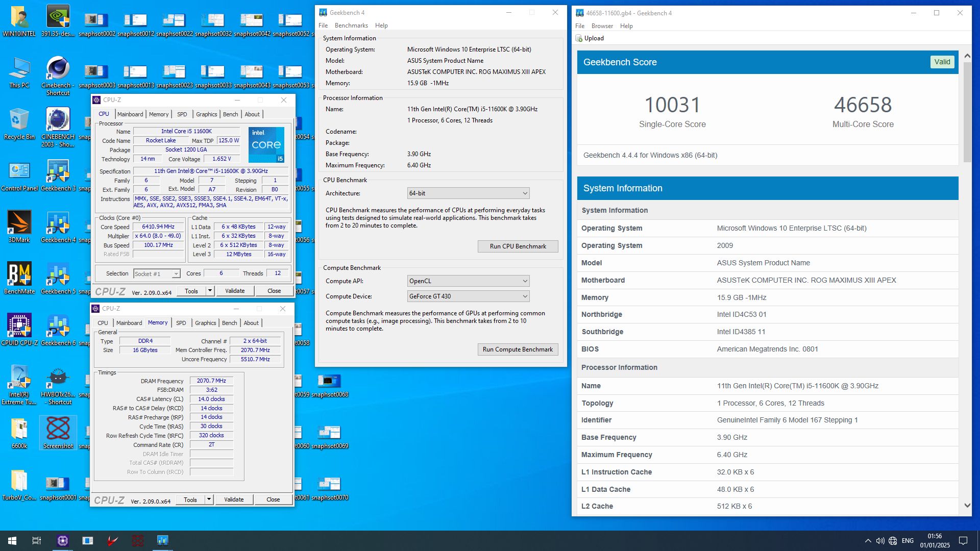
Task: Switch to Graphics tab in upper CPU-Z
Action: 207,114
